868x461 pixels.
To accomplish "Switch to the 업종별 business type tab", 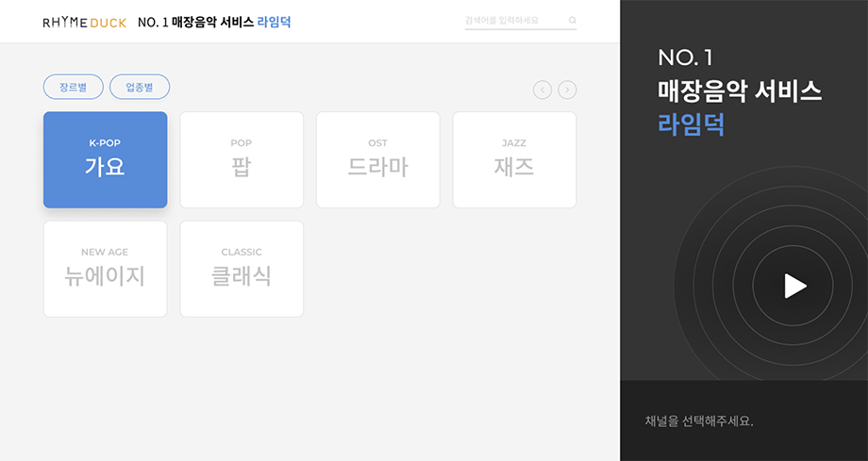I will click(x=140, y=87).
